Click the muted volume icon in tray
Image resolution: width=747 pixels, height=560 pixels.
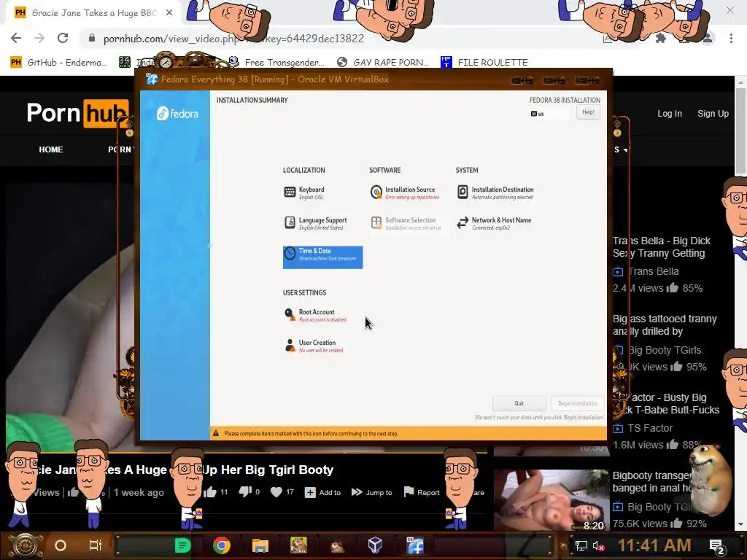pyautogui.click(x=599, y=545)
